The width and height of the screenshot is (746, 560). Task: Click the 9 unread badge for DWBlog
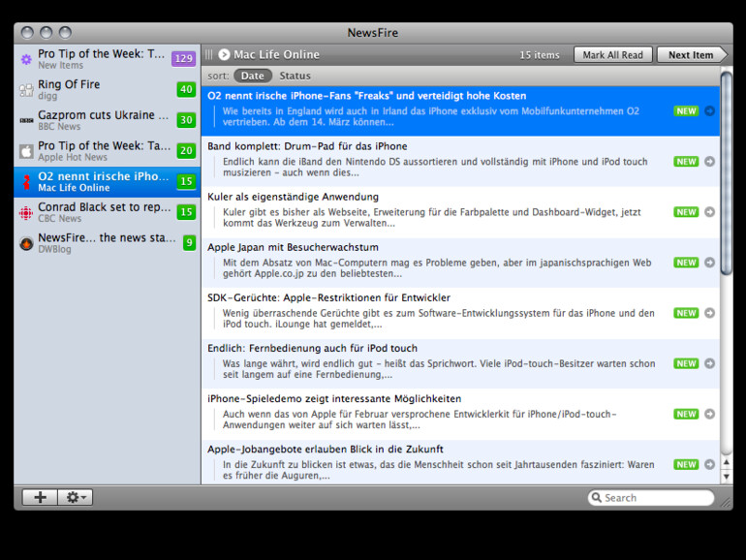tap(189, 242)
